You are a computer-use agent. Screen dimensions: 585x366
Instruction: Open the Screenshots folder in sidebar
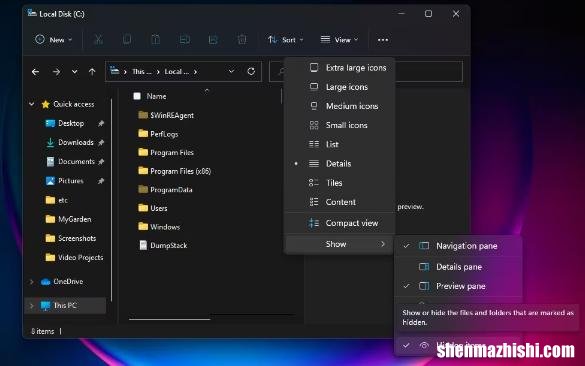tap(77, 238)
